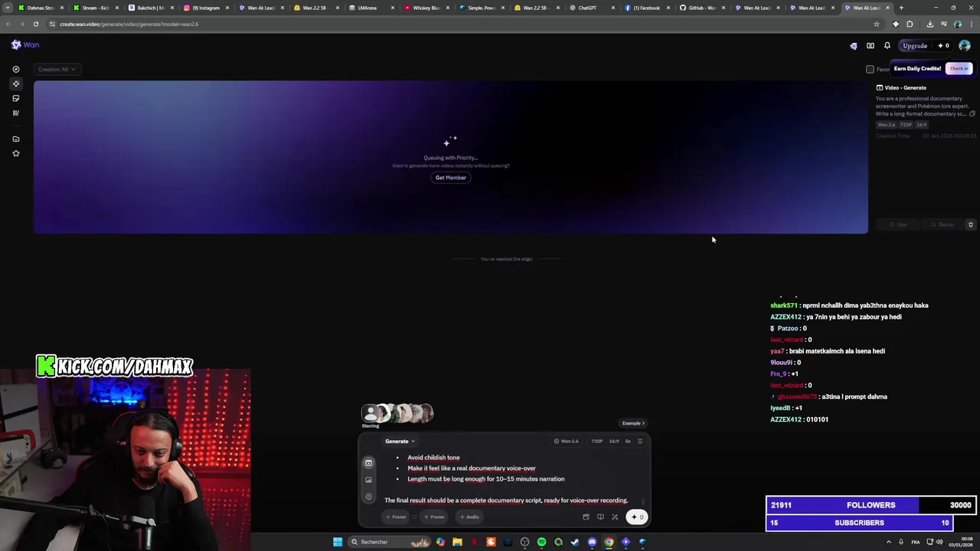Viewport: 980px width, 551px height.
Task: Switch to the Facebook browser tab
Action: (646, 8)
